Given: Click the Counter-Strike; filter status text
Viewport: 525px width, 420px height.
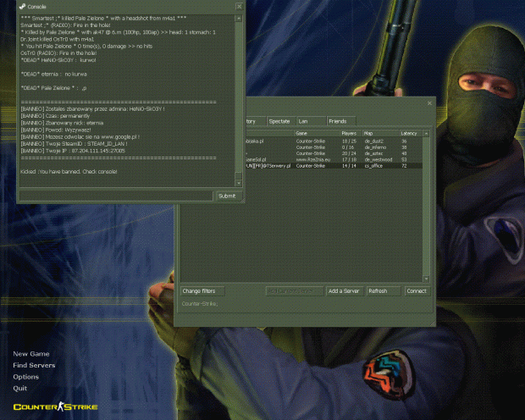Looking at the screenshot, I should click(x=200, y=304).
